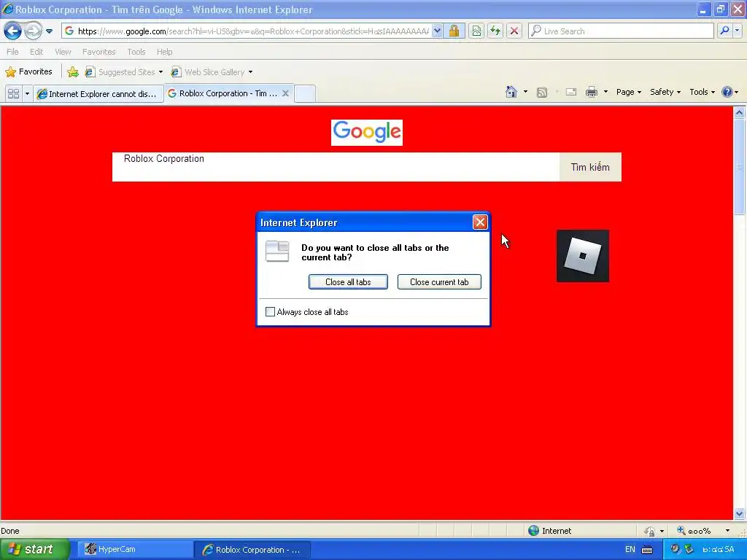
Task: Click the Print icon
Action: tap(591, 93)
